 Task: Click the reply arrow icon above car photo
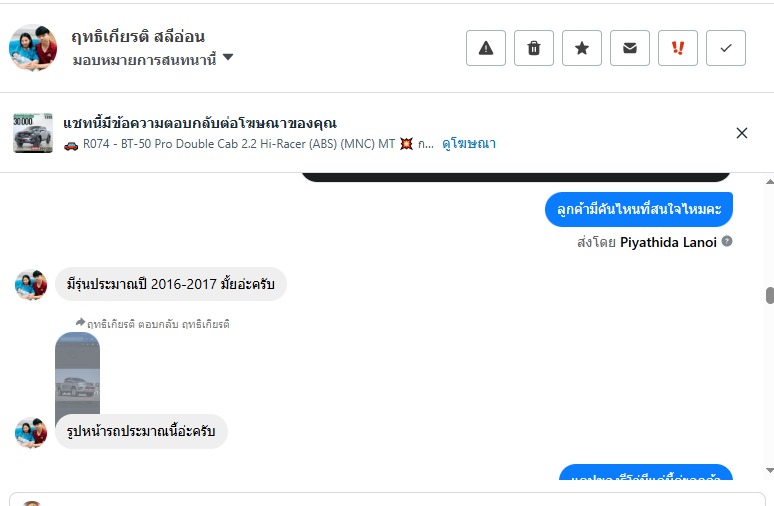tap(80, 323)
